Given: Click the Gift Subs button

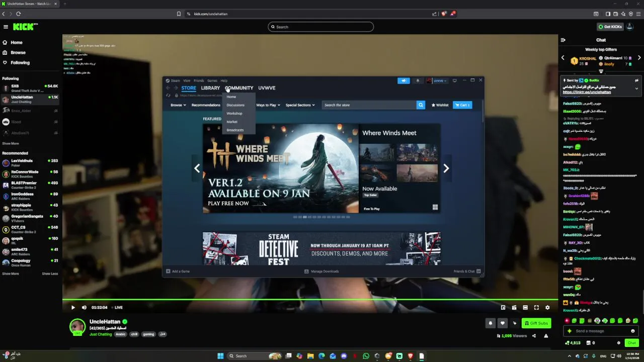Looking at the screenshot, I should (x=536, y=323).
